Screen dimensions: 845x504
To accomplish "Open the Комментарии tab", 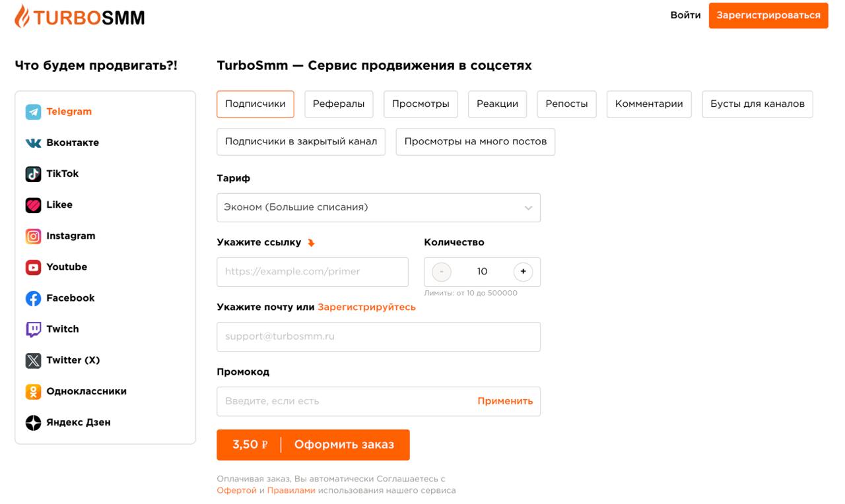I will coord(649,104).
